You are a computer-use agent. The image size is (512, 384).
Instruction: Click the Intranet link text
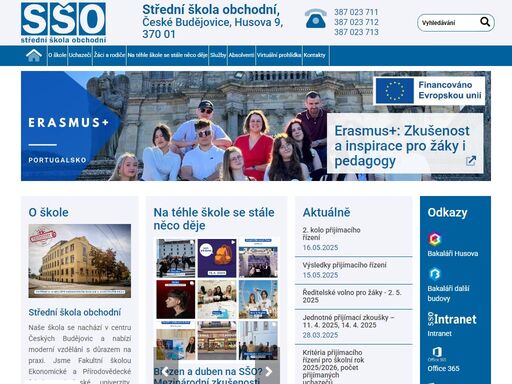[440, 334]
